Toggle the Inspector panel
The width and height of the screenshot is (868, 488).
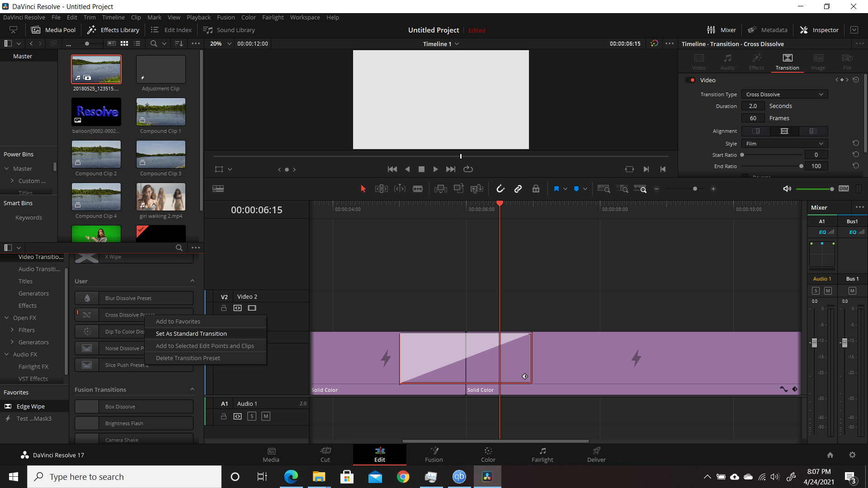(819, 30)
